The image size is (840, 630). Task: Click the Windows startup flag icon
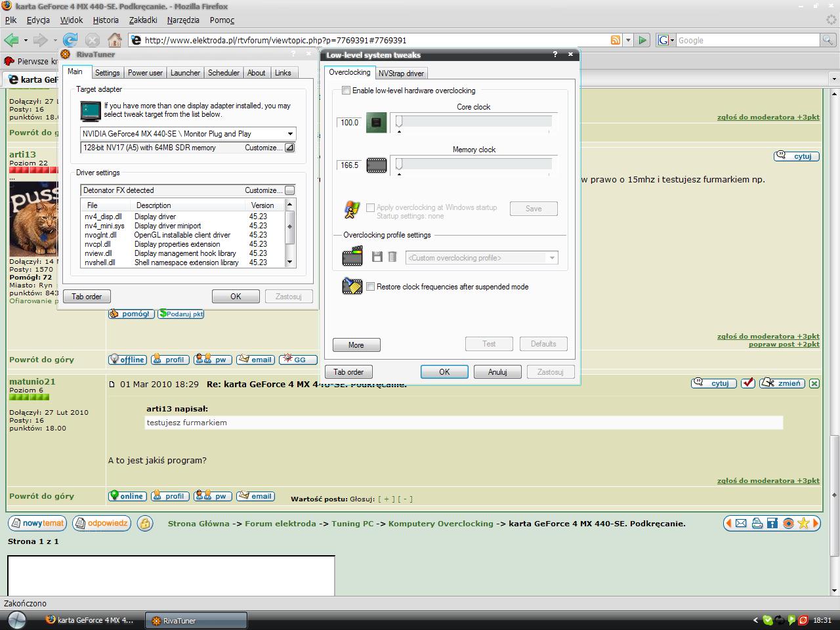click(352, 209)
